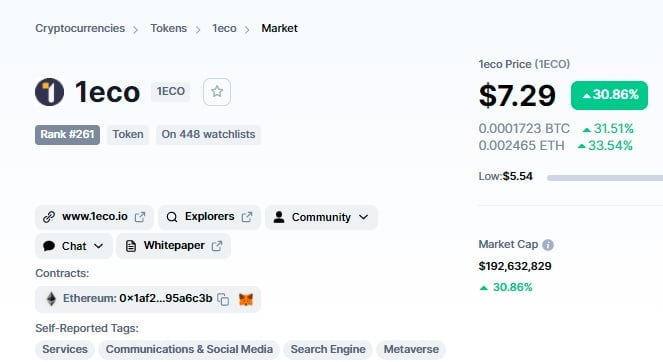The image size is (663, 362).
Task: Click the $7.29 price value
Action: (517, 96)
